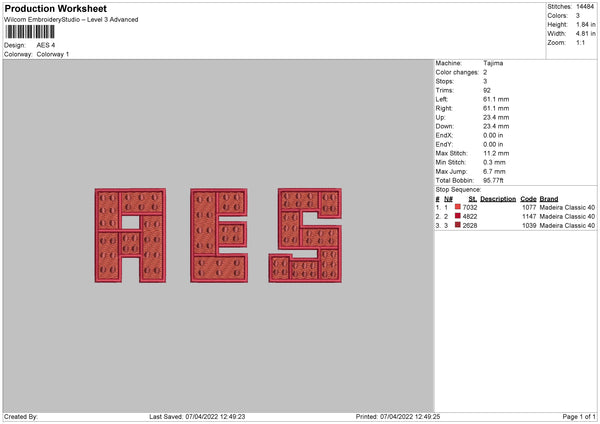Image resolution: width=600 pixels, height=424 pixels.
Task: Click stitch count '2628' in row 3
Action: coord(470,225)
